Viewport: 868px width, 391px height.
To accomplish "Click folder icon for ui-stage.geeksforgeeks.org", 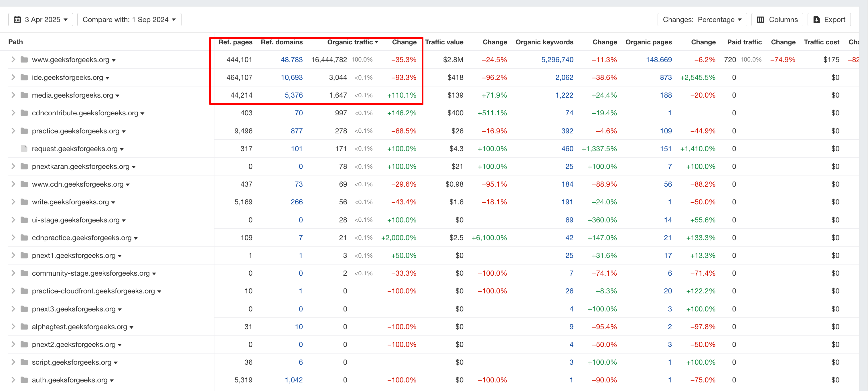I will (x=24, y=220).
